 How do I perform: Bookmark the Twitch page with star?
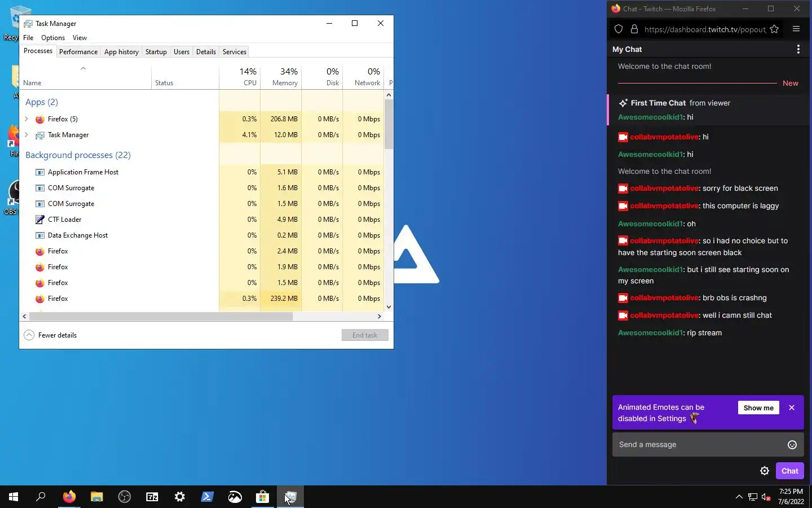coord(774,29)
